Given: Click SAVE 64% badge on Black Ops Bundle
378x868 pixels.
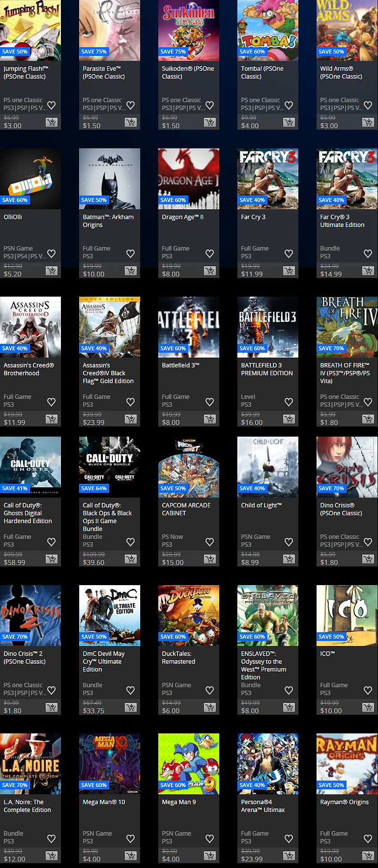Looking at the screenshot, I should [94, 488].
